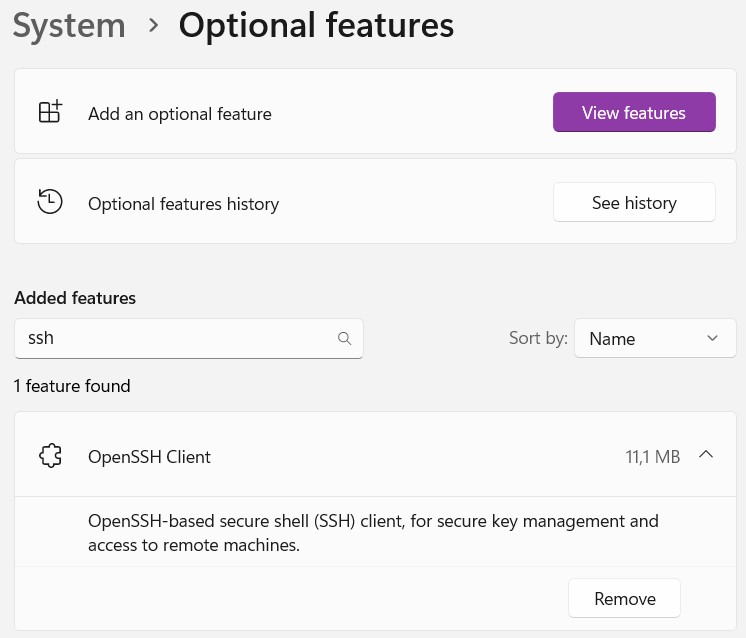Click the Optional features history label

(x=183, y=204)
